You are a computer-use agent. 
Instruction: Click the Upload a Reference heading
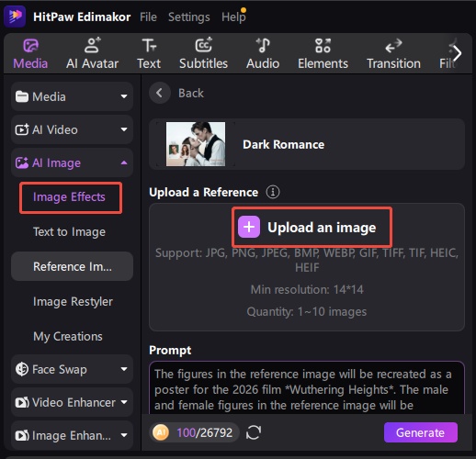coord(204,193)
